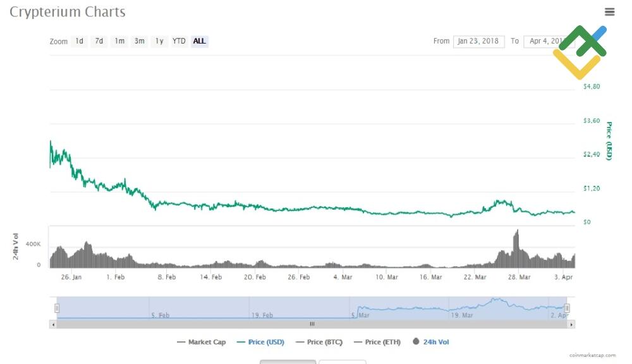This screenshot has width=632, height=364.
Task: Click the right navigator range handle
Action: (x=567, y=308)
